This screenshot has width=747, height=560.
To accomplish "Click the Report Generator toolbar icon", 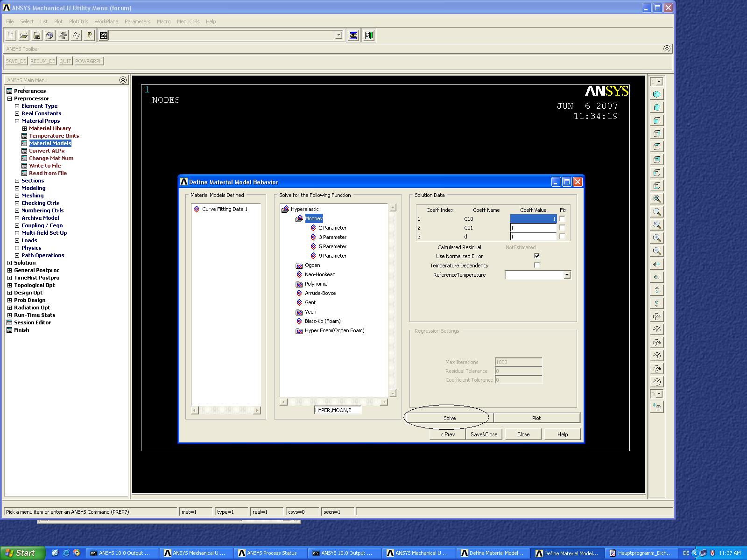I will click(76, 35).
